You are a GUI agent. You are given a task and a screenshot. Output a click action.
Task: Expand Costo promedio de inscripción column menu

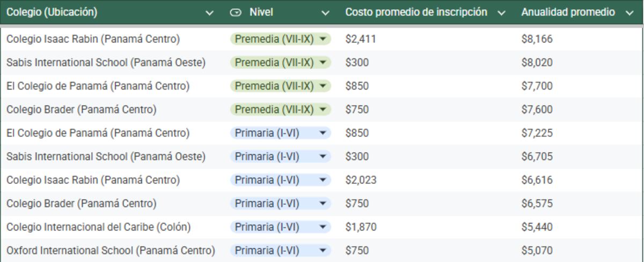click(x=502, y=13)
